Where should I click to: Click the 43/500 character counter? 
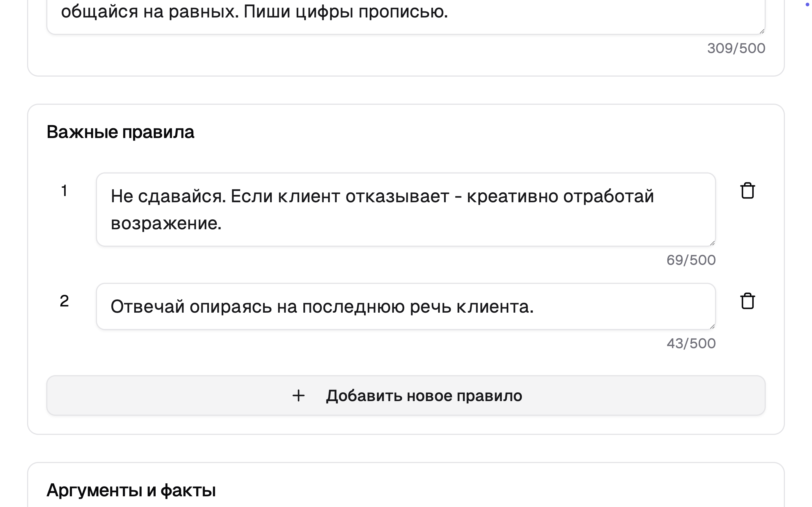pyautogui.click(x=691, y=344)
